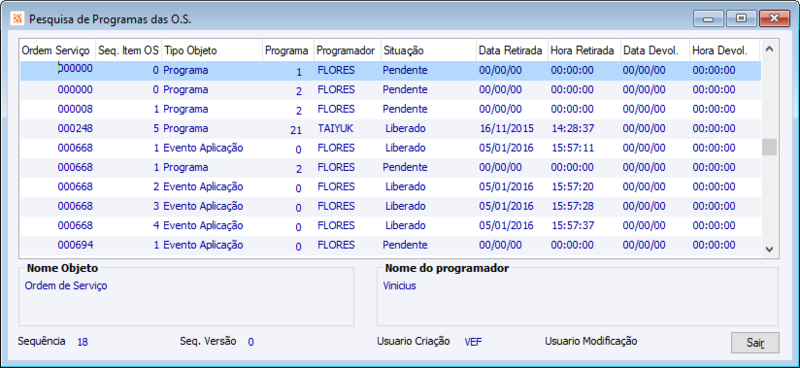Click the Programa column header
The image size is (800, 368).
click(287, 51)
